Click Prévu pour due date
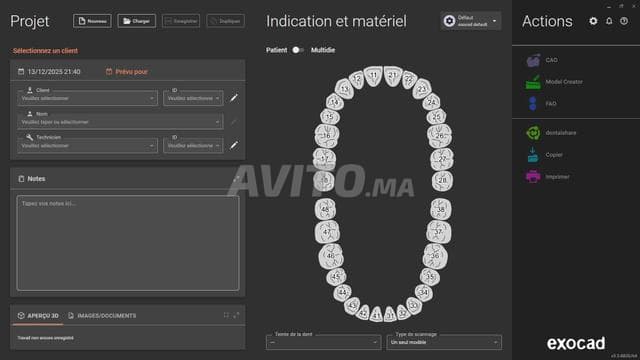The height and width of the screenshot is (360, 640). (x=127, y=72)
